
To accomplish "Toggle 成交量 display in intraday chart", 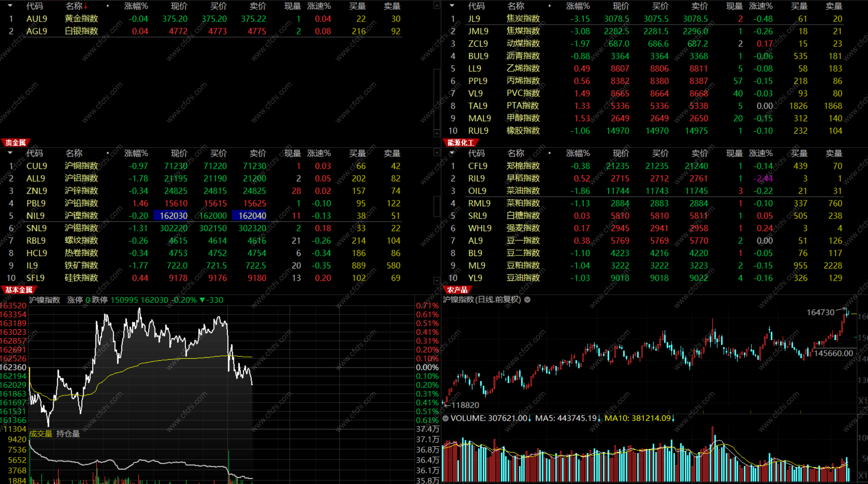I will coord(41,434).
